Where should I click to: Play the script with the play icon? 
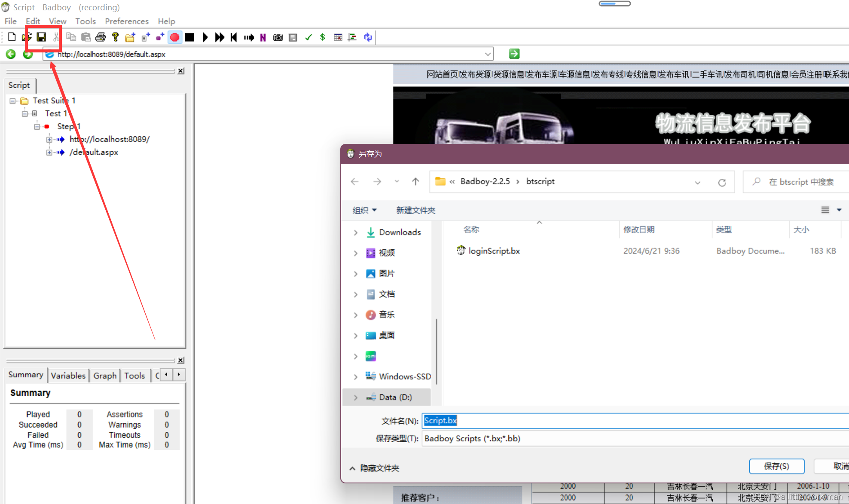click(205, 37)
